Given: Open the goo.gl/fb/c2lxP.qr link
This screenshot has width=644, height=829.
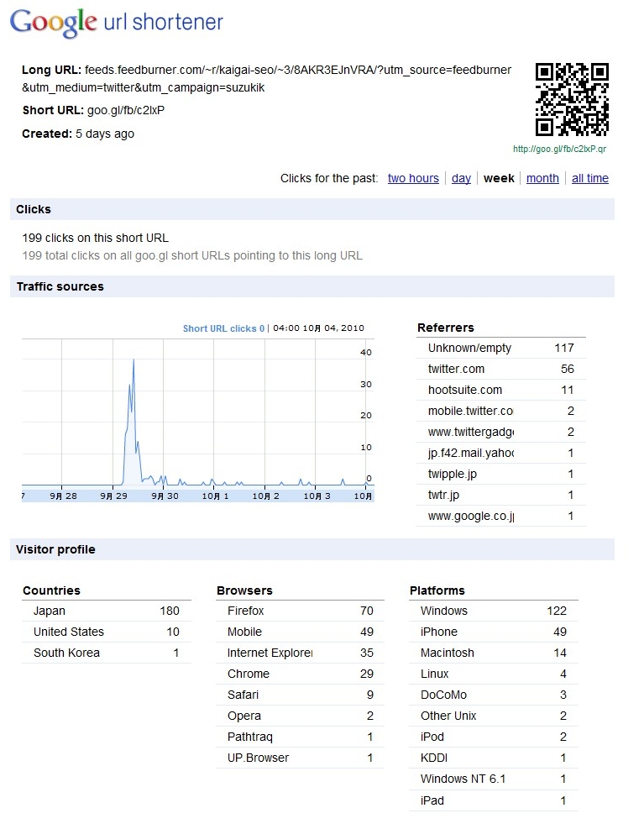Looking at the screenshot, I should pos(559,150).
